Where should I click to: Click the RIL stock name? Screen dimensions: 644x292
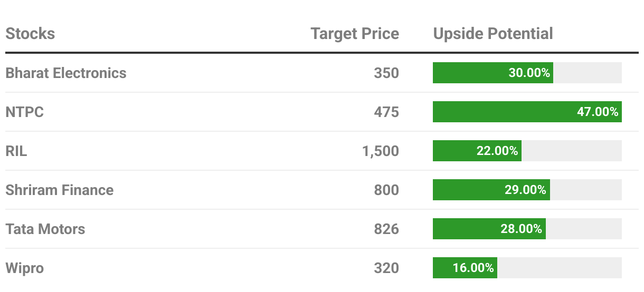pyautogui.click(x=16, y=151)
